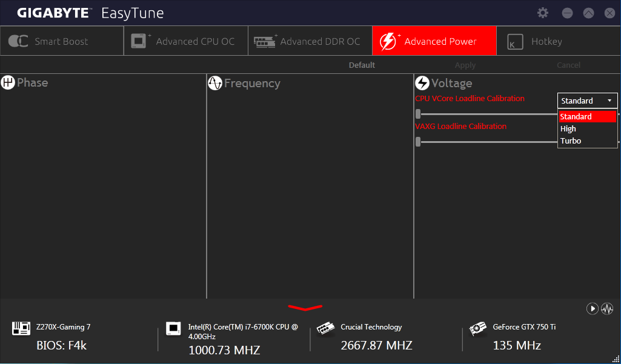Click the 135 MHz GPU frequency value
The height and width of the screenshot is (364, 621).
pos(517,345)
